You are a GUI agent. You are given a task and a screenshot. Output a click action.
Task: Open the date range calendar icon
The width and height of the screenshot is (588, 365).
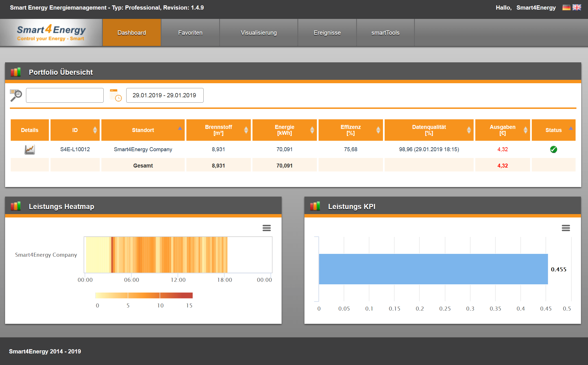116,95
